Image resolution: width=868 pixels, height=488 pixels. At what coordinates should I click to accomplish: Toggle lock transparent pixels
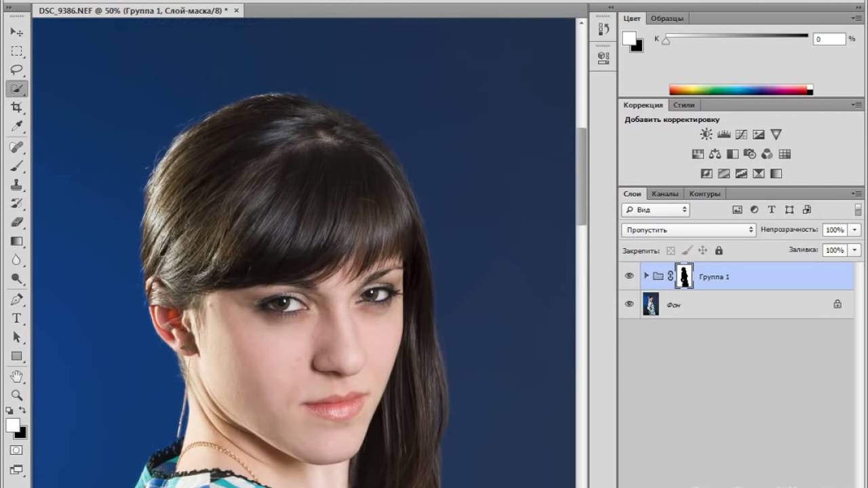[x=671, y=250]
